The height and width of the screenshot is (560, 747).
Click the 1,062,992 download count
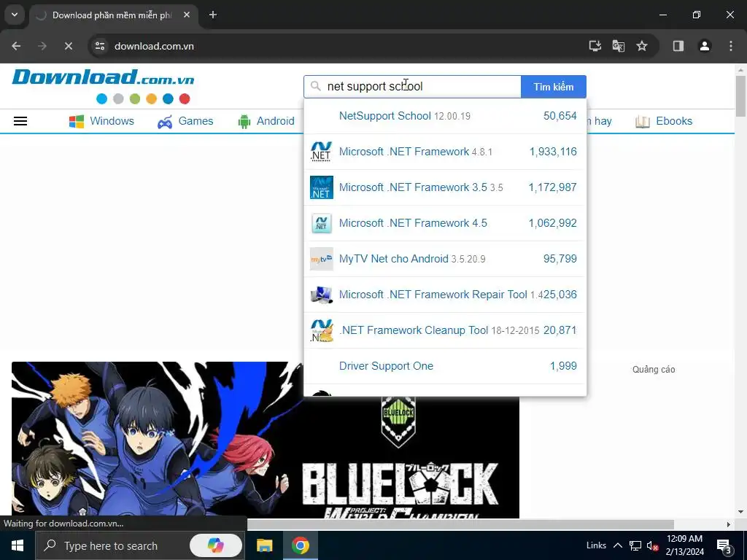[553, 223]
